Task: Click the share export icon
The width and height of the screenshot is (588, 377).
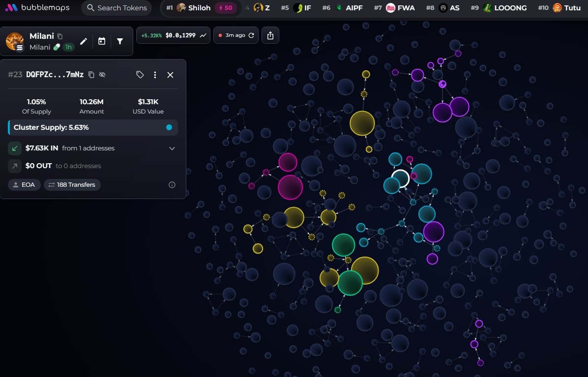Action: click(x=270, y=35)
